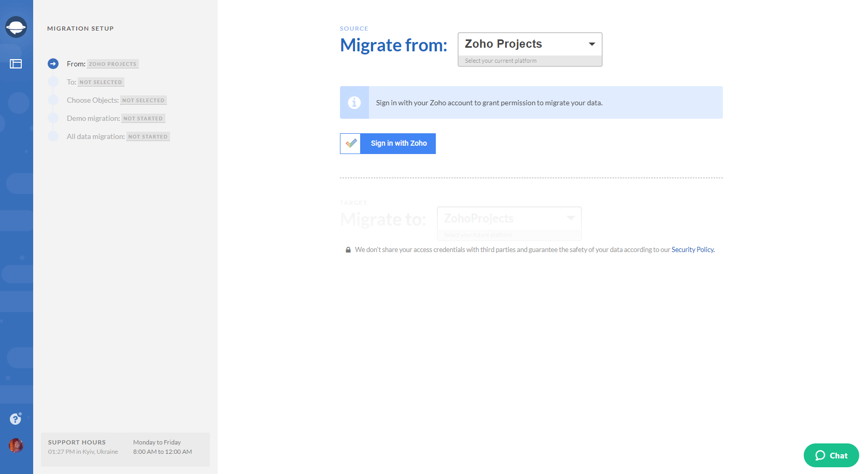
Task: Click the 01:27 PM in Kyiv, Ukraine text
Action: pyautogui.click(x=83, y=452)
